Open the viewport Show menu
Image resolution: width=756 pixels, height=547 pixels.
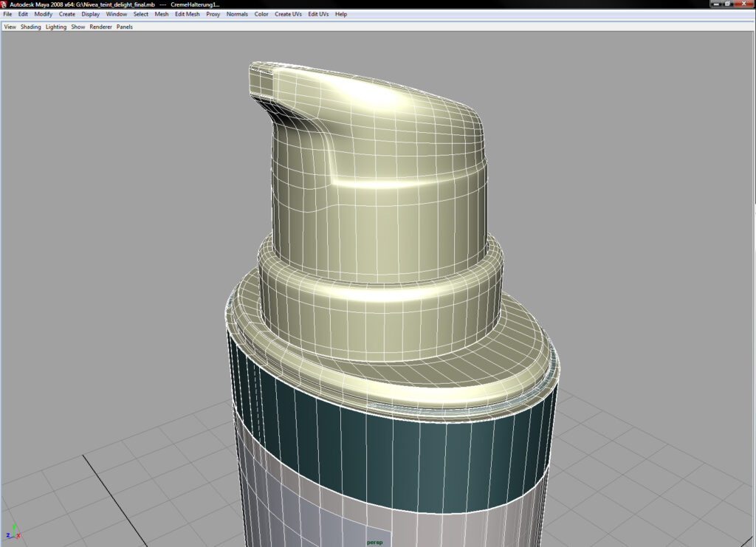coord(78,27)
